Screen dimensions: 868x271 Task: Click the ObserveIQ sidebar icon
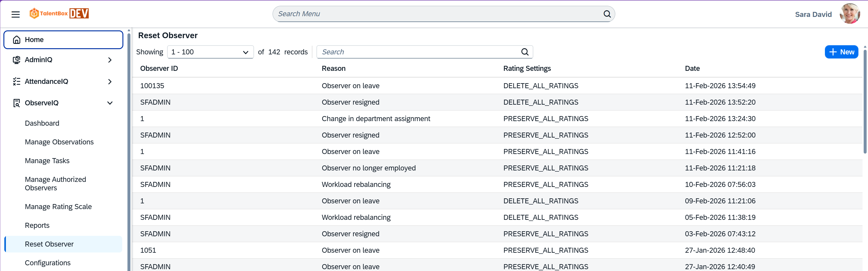click(16, 103)
